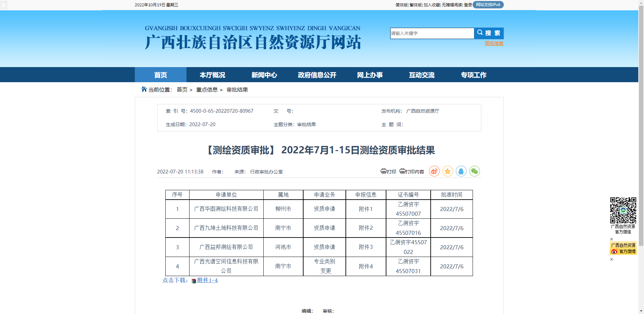Share via WeChat icon
Image resolution: width=644 pixels, height=314 pixels.
coord(474,171)
